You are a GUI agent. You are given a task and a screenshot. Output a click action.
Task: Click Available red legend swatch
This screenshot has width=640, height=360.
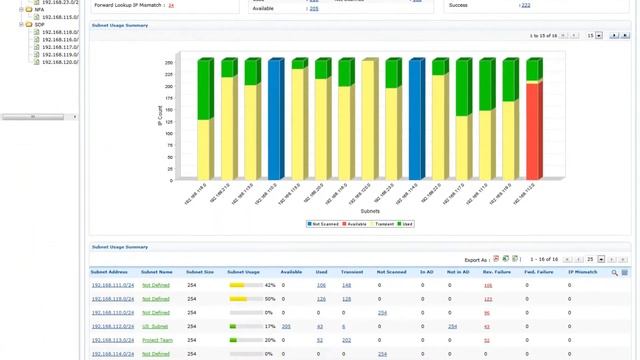click(344, 224)
